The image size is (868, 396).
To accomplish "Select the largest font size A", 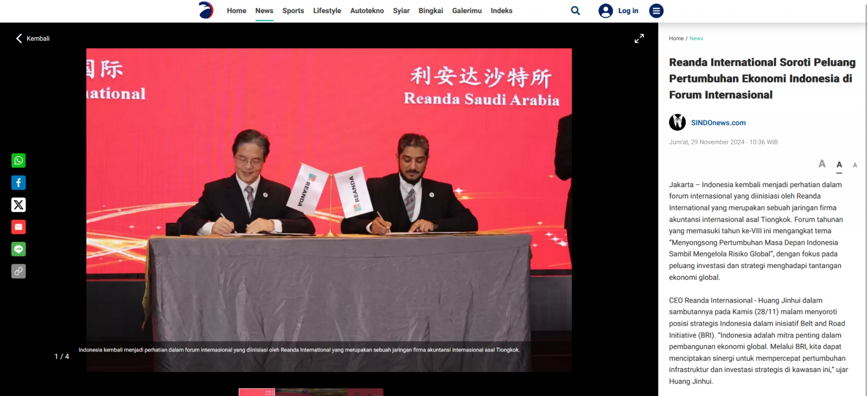I will point(822,164).
